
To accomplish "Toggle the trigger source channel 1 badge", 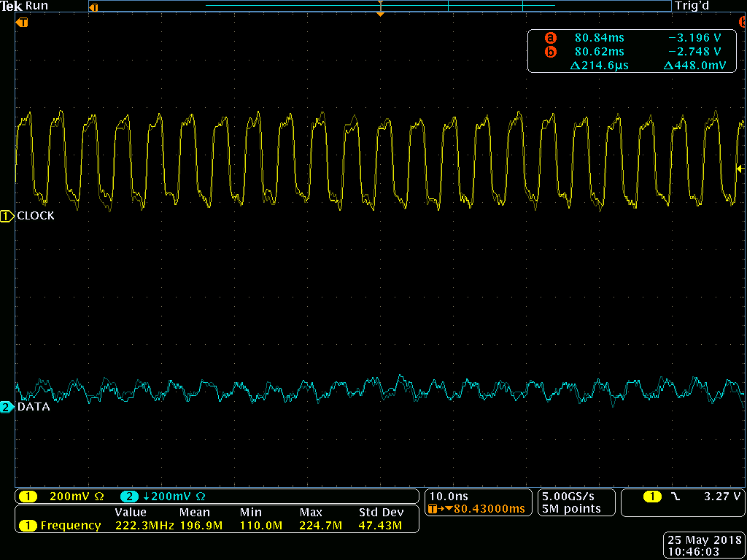I will tap(651, 497).
